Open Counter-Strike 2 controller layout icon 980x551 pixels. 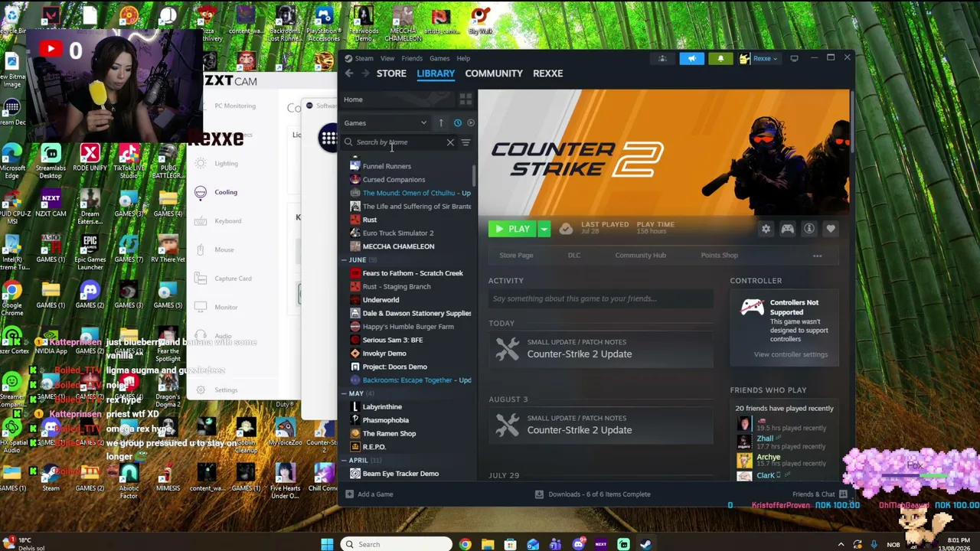(787, 229)
